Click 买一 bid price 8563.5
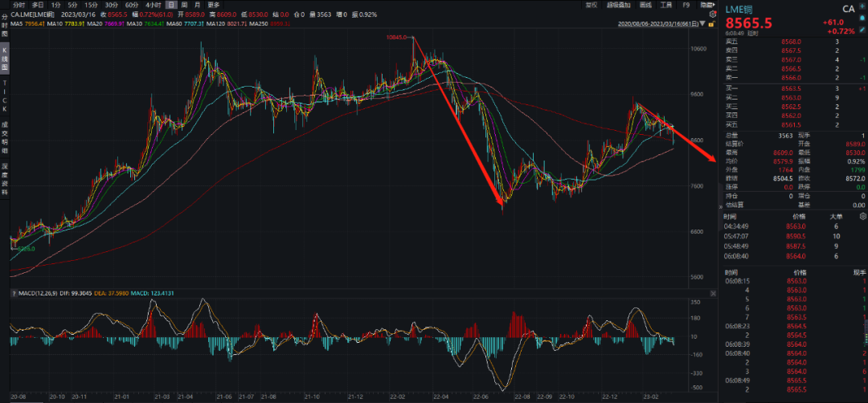The height and width of the screenshot is (403, 868). pos(791,88)
